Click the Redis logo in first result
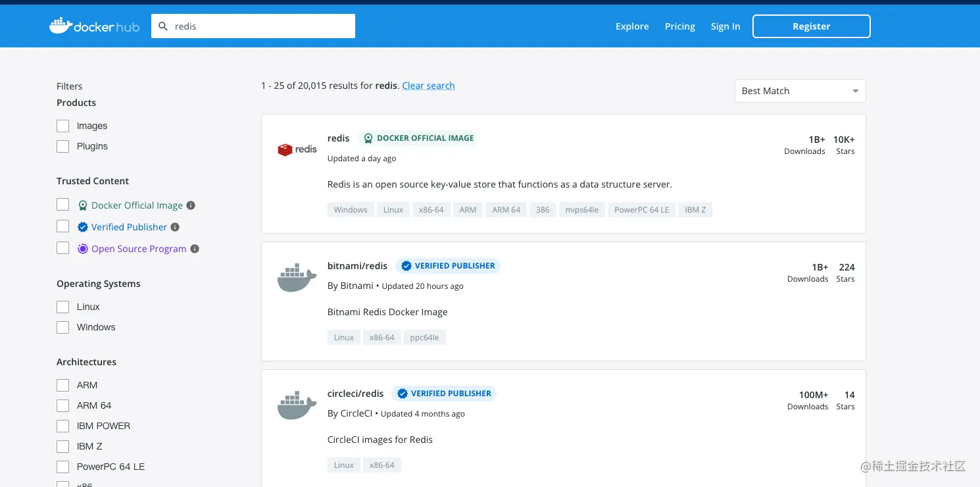This screenshot has width=980, height=487. (297, 149)
